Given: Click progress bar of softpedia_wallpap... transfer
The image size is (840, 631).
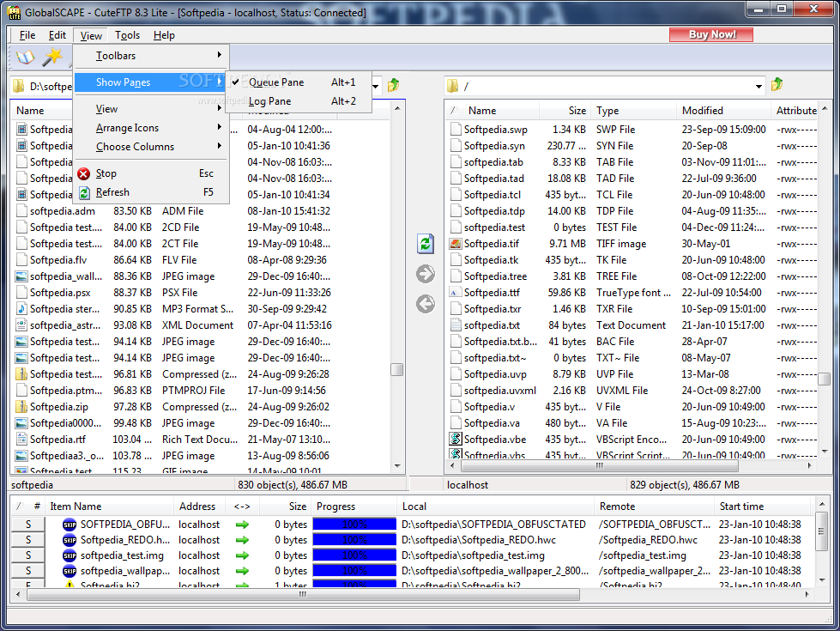Looking at the screenshot, I should click(x=354, y=571).
